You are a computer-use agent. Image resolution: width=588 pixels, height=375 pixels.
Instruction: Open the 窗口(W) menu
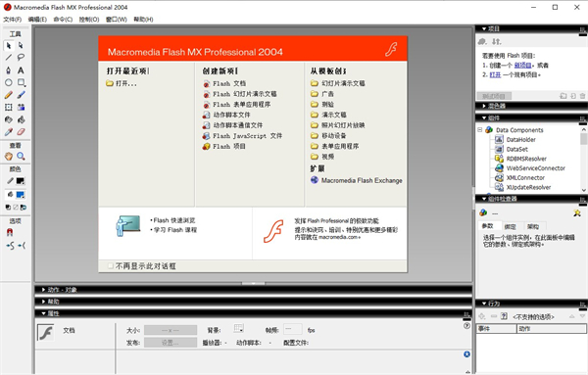pyautogui.click(x=117, y=20)
